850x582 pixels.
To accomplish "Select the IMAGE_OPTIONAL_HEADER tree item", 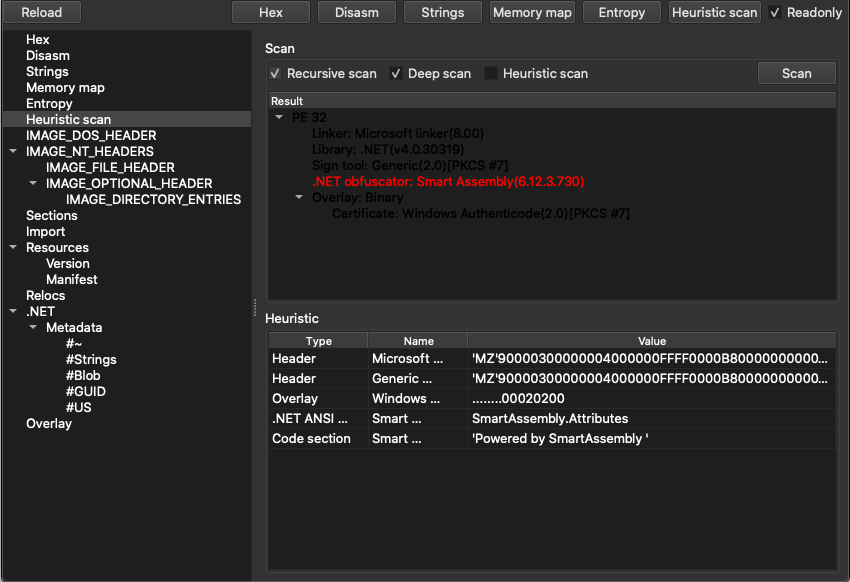I will click(x=129, y=183).
